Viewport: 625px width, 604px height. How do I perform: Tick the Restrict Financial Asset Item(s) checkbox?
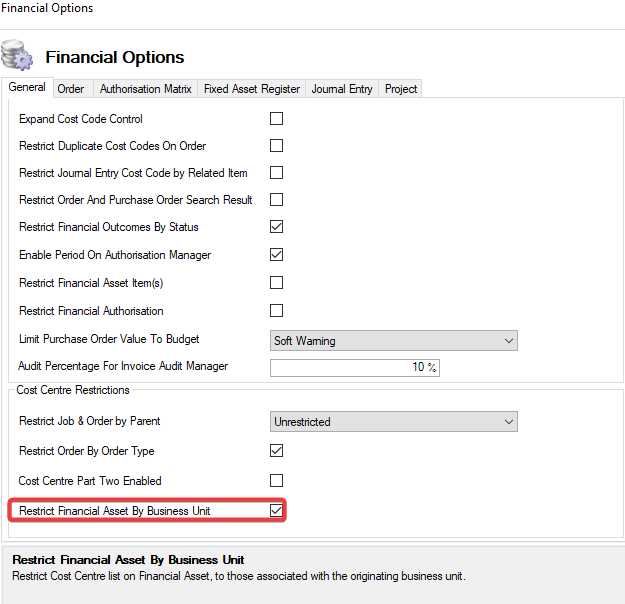[277, 283]
